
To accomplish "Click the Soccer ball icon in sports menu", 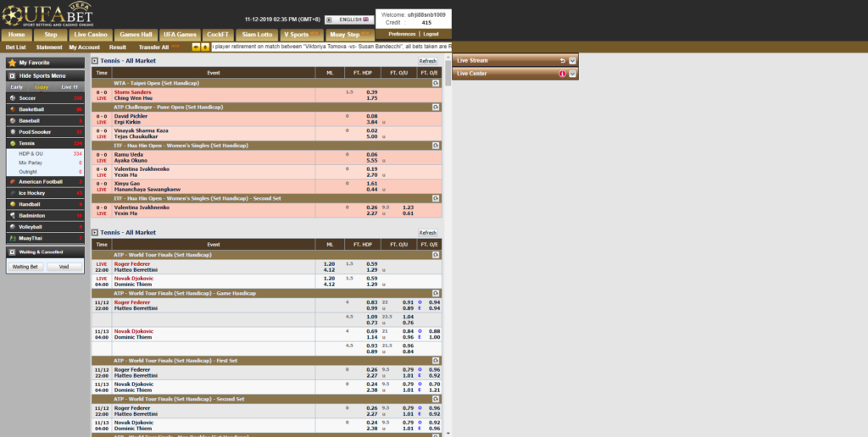I will coord(13,98).
